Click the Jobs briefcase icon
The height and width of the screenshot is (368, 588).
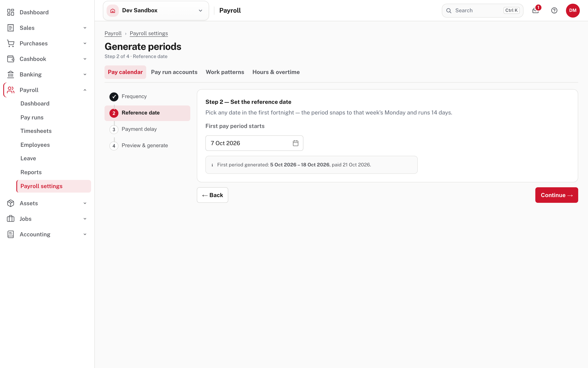pos(10,219)
